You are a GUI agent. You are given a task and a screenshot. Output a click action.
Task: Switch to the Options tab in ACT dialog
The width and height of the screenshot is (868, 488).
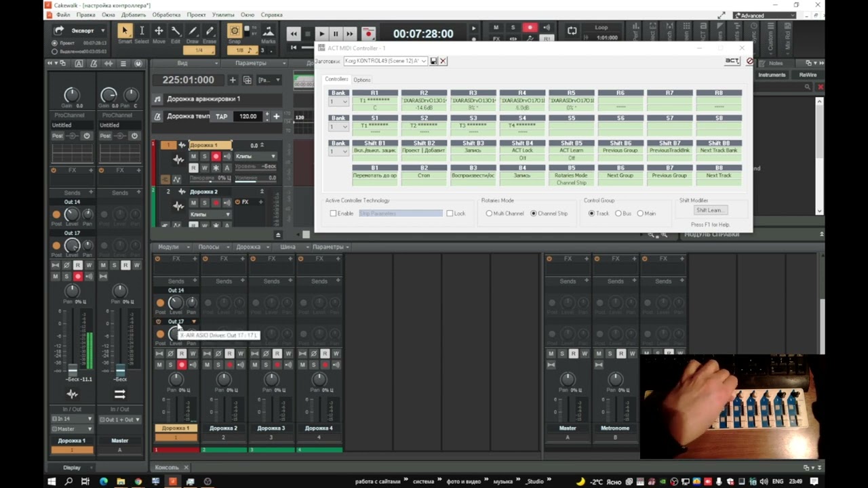(x=362, y=80)
